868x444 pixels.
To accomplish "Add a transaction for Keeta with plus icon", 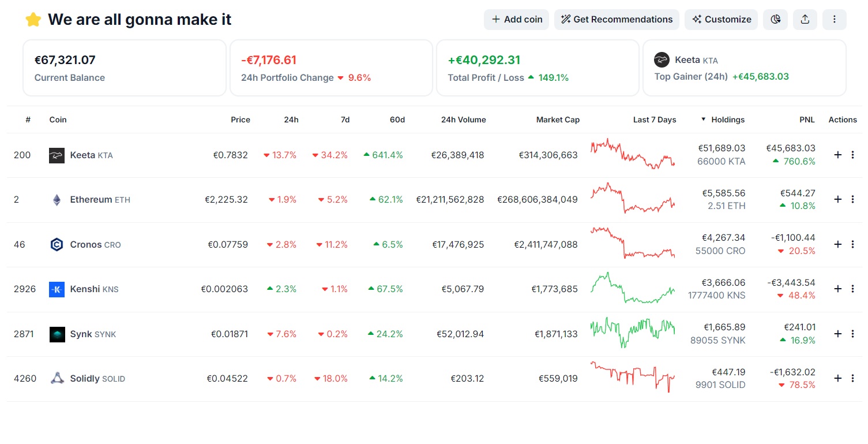I will pos(838,155).
